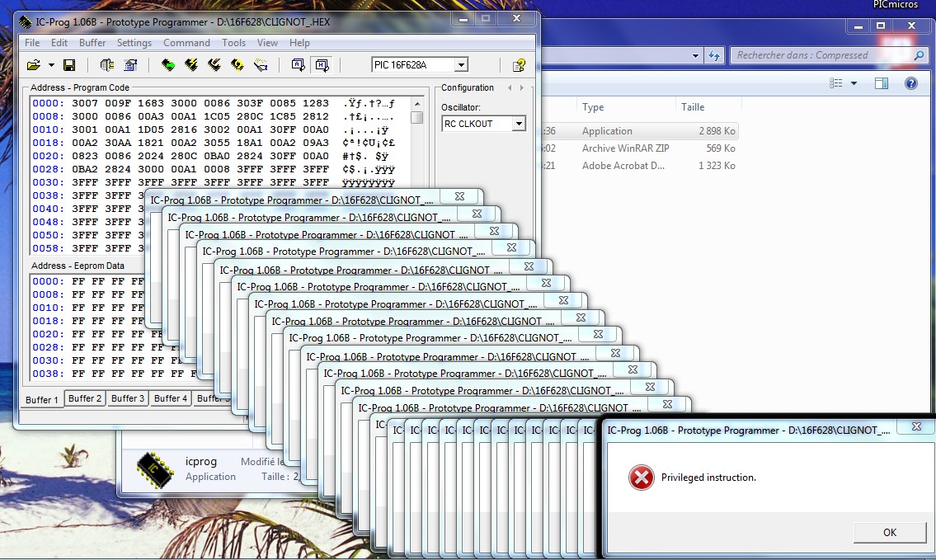Image resolution: width=936 pixels, height=560 pixels.
Task: Open the Tools menu
Action: click(233, 42)
